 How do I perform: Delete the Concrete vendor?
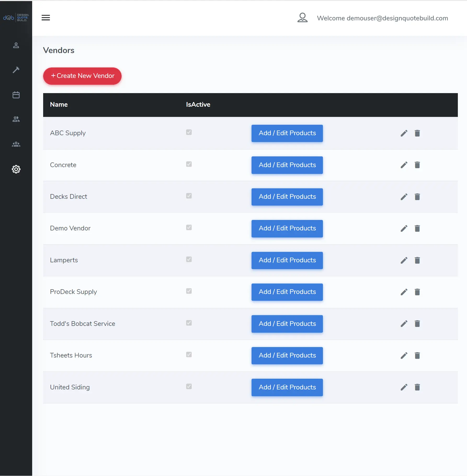pyautogui.click(x=417, y=165)
